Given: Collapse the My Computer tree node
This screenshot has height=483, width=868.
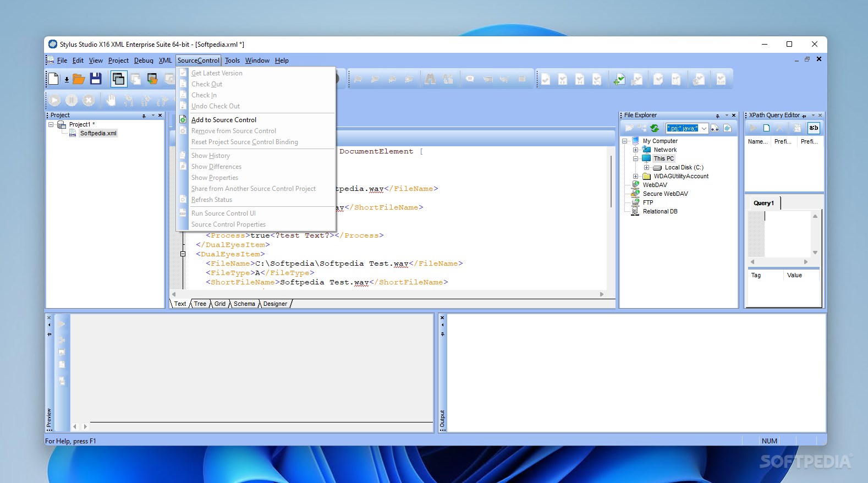Looking at the screenshot, I should pos(625,141).
